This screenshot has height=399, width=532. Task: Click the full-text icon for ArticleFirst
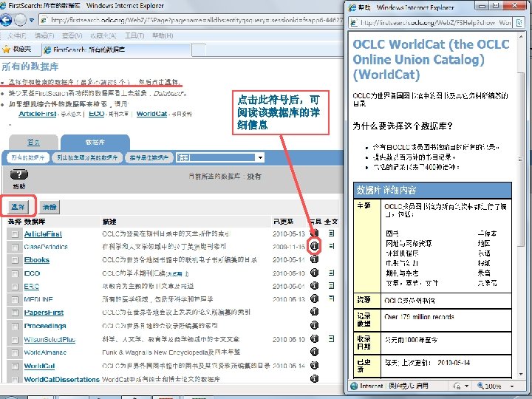332,233
